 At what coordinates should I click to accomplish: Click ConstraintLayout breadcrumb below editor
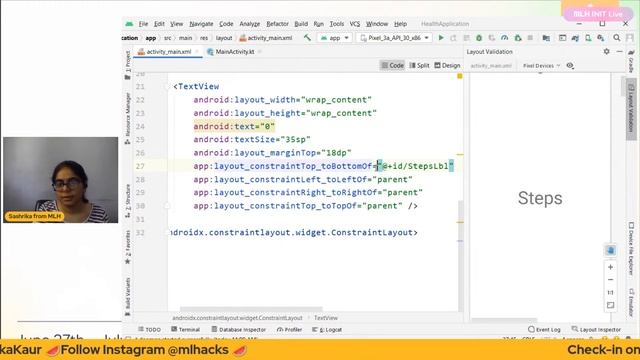[x=237, y=318]
